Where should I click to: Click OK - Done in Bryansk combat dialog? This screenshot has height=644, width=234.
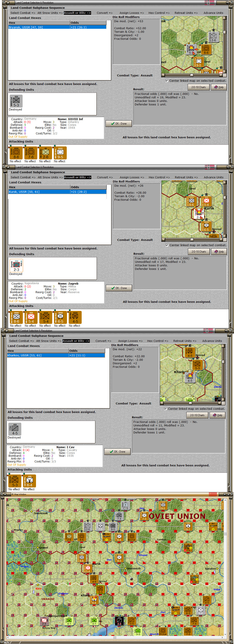pos(119,123)
